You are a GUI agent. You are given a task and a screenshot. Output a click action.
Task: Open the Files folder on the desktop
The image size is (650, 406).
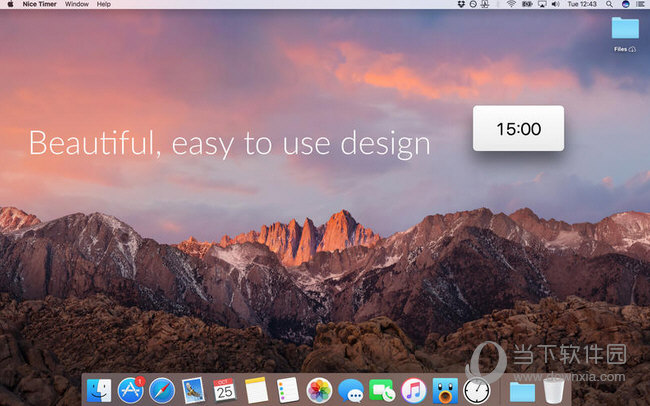pyautogui.click(x=625, y=30)
